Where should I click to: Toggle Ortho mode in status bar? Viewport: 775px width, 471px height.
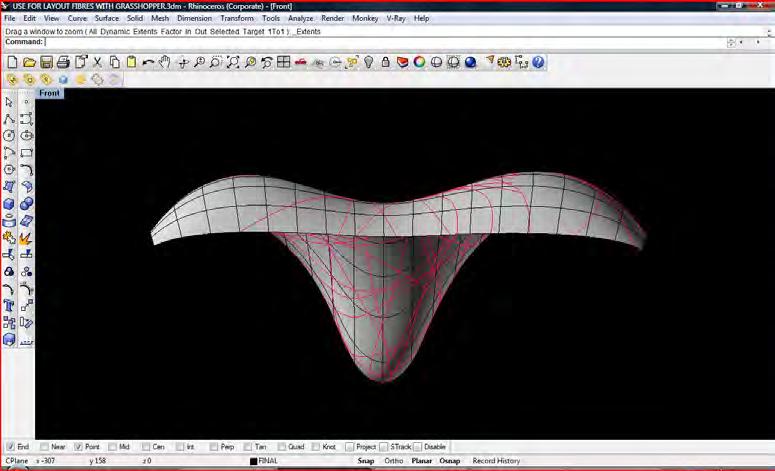click(393, 461)
